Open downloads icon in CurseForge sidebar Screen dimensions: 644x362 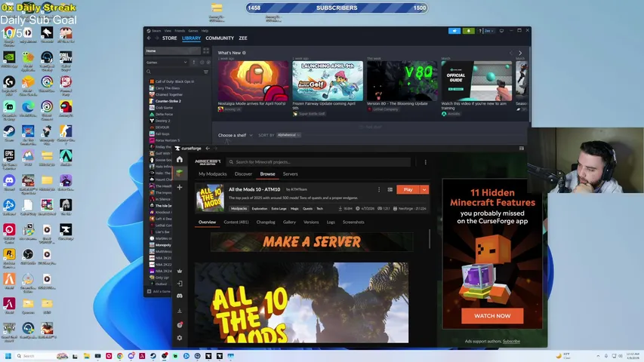tap(180, 311)
